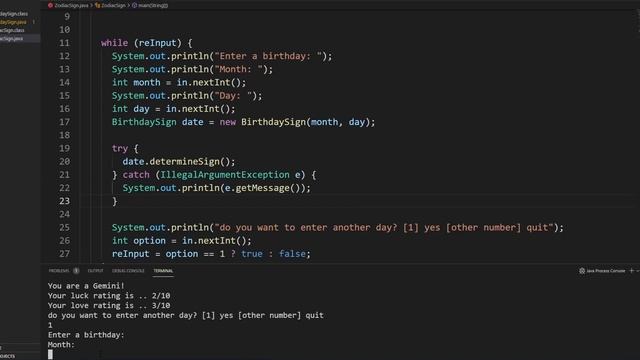Click line number 19 in the gutter
Screen dimensions: 640x360
(x=64, y=148)
